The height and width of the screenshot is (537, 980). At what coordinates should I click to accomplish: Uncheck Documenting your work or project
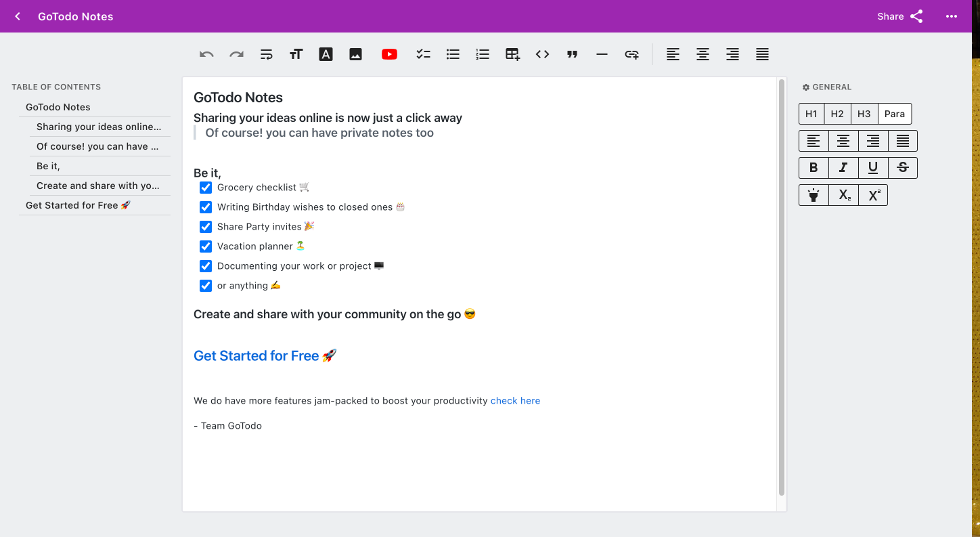(x=206, y=266)
